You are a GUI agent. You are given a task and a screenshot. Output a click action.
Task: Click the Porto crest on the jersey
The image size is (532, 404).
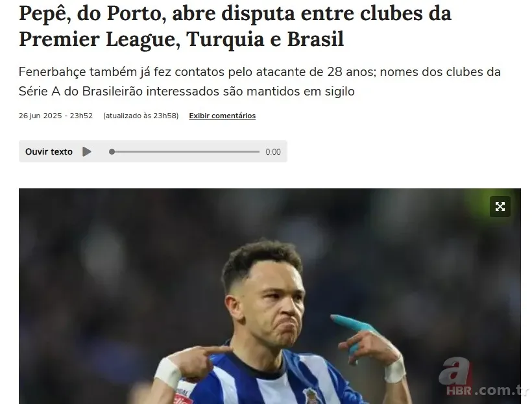tap(311, 396)
